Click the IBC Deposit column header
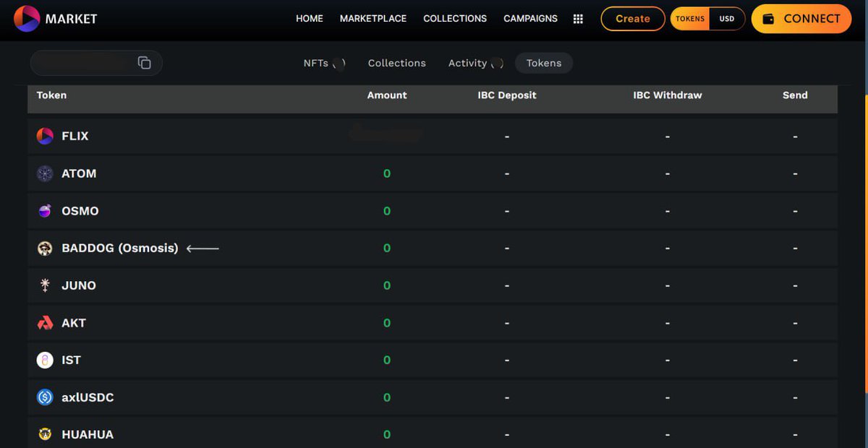Screen dimensions: 868x448 tap(507, 95)
